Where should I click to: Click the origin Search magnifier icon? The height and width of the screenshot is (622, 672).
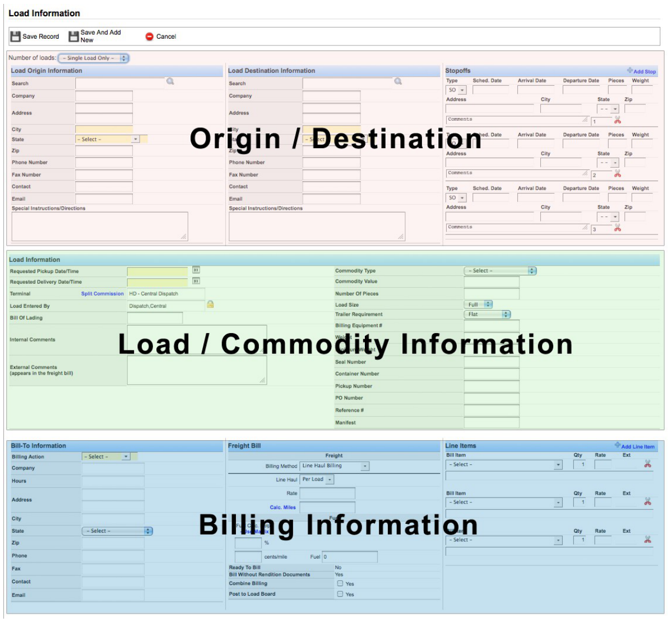click(170, 81)
